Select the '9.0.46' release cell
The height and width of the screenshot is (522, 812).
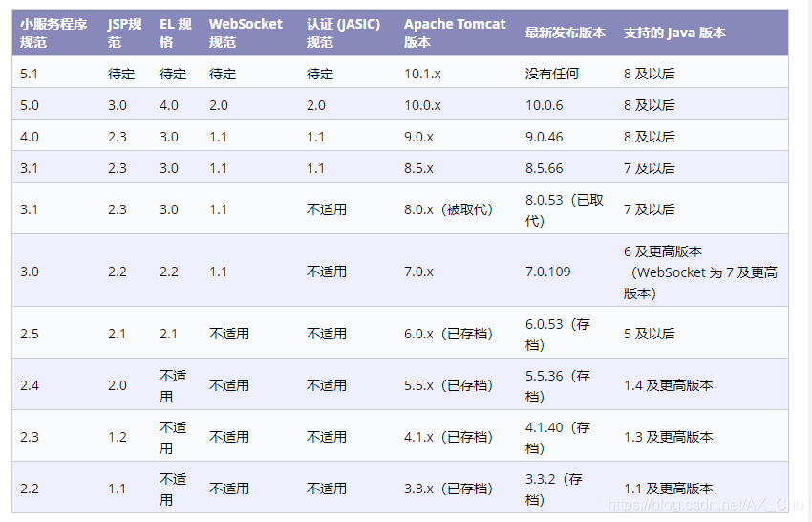[544, 137]
